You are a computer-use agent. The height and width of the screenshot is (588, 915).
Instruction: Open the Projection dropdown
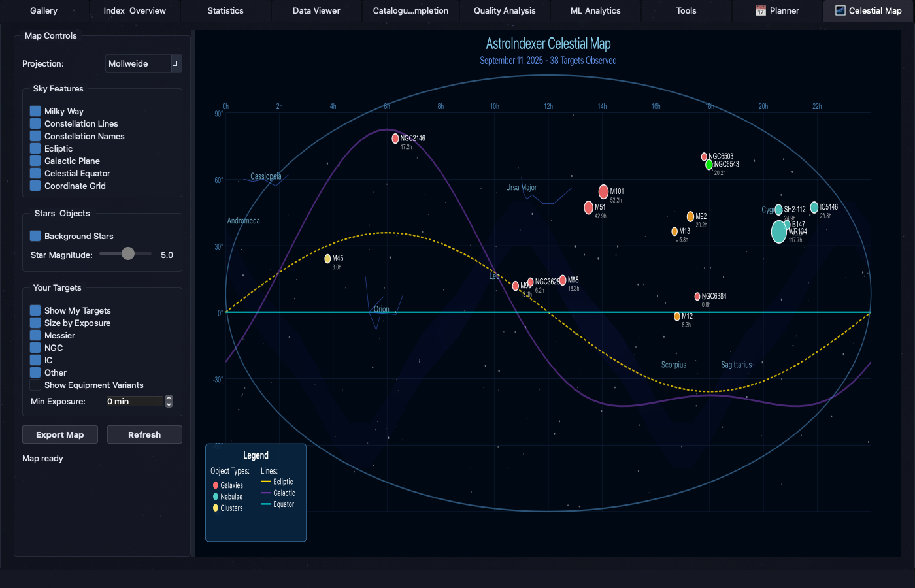pyautogui.click(x=143, y=63)
